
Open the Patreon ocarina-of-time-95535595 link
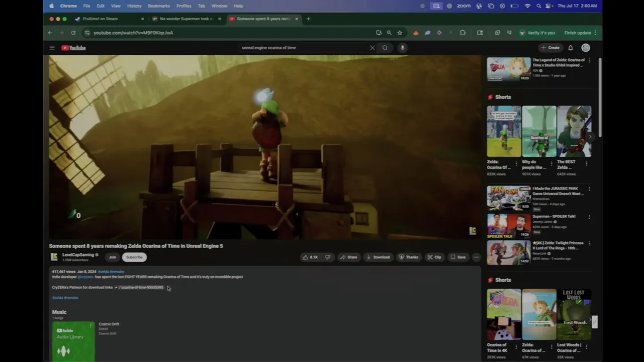pos(139,288)
